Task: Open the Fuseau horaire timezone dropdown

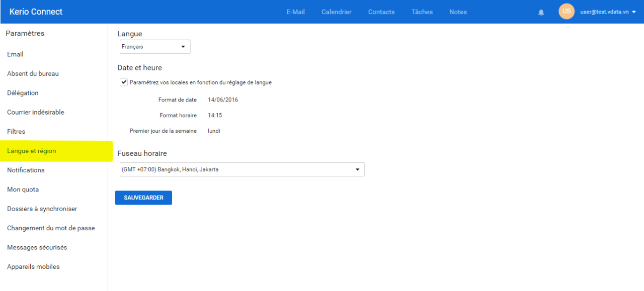Action: point(242,169)
